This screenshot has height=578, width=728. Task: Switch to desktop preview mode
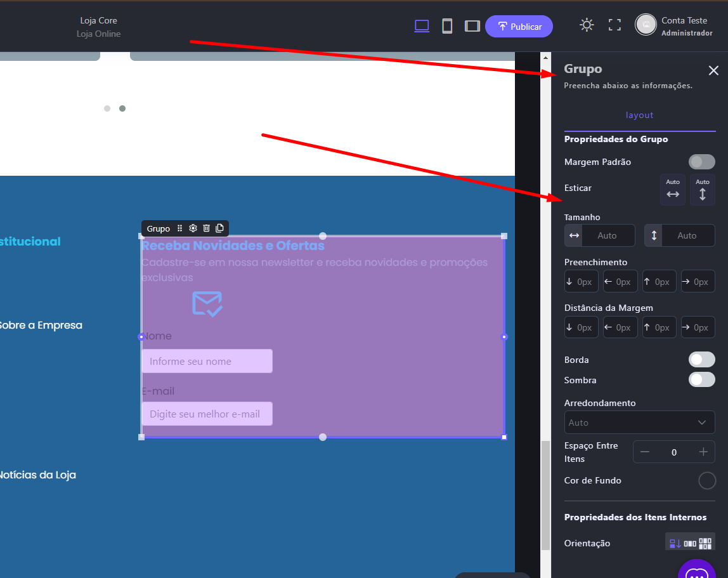pos(422,26)
